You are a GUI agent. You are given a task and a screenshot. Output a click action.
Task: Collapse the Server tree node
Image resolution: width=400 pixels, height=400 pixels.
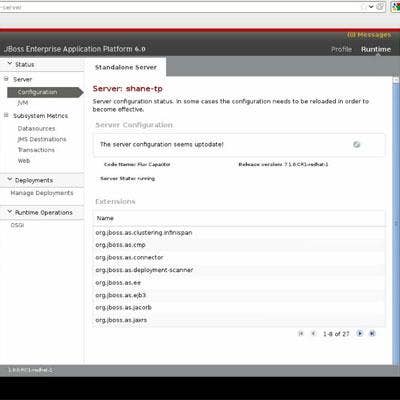tap(6, 79)
